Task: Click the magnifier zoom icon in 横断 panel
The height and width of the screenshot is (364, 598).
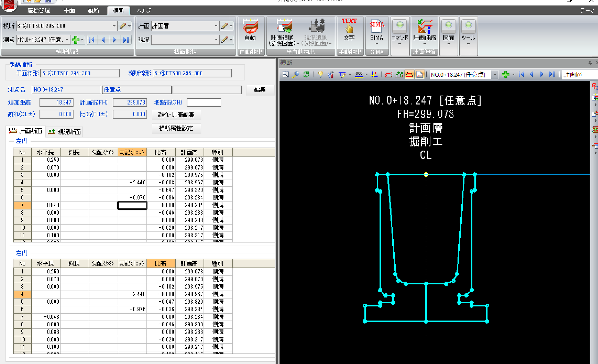Action: [x=296, y=75]
